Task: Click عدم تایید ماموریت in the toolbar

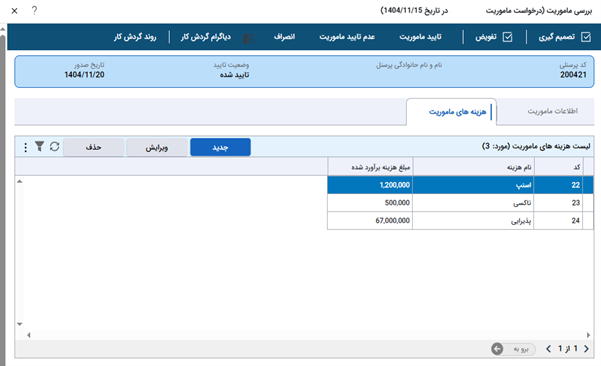Action: click(347, 37)
